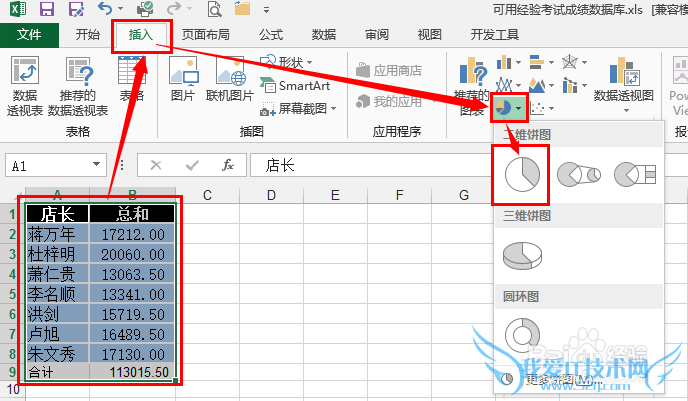688x401 pixels.
Task: Open the Undo history dropdown arrow
Action: point(121,8)
